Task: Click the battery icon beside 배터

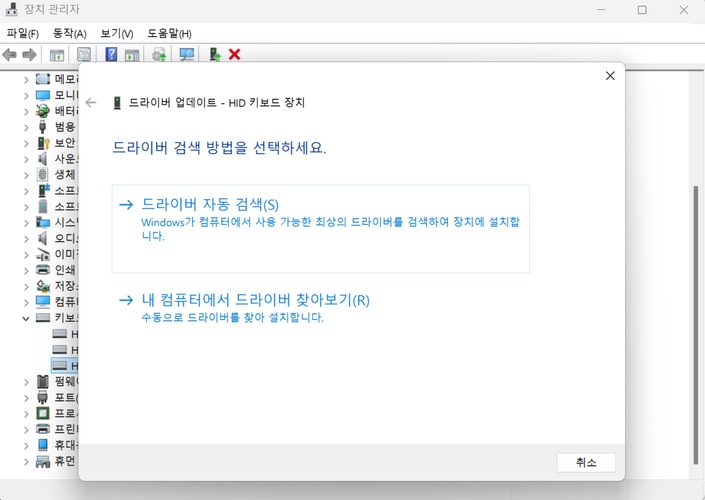Action: coord(43,111)
